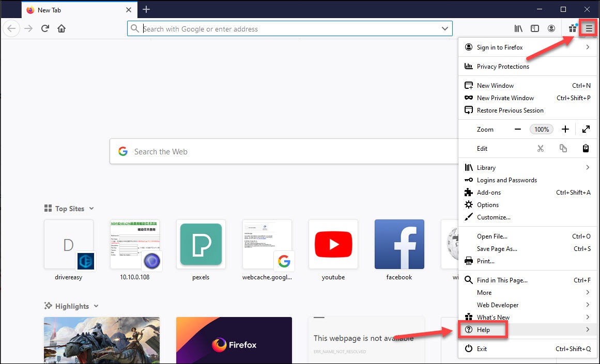Open the Library toolbar icon

(x=518, y=28)
